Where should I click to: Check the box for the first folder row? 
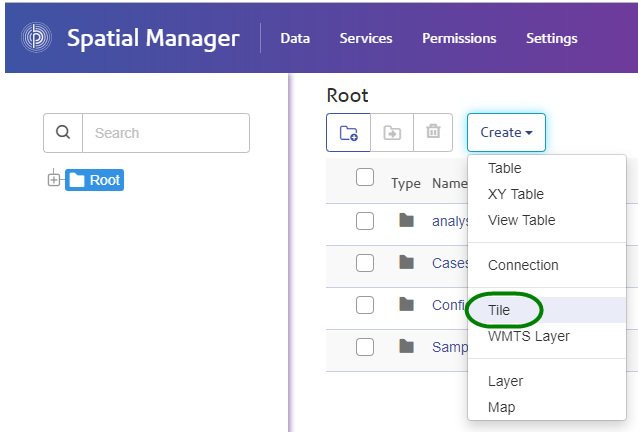[365, 221]
